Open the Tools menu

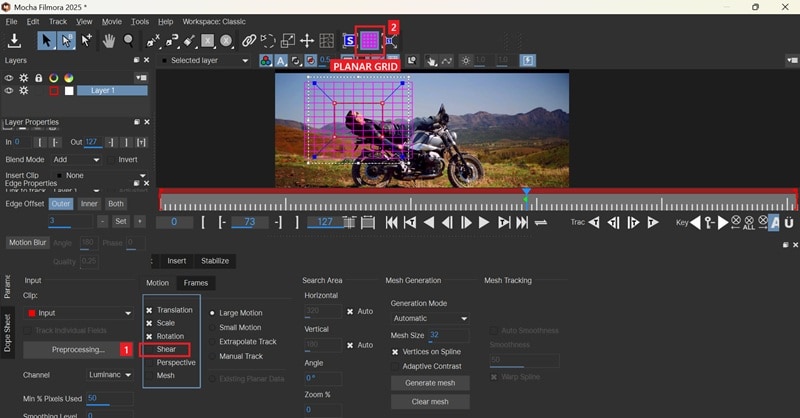point(140,21)
